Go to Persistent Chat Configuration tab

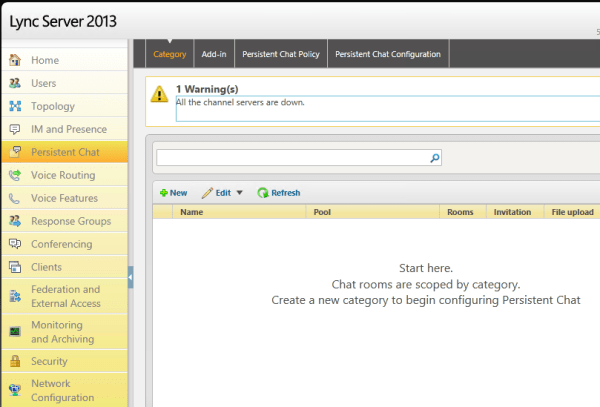tap(388, 54)
